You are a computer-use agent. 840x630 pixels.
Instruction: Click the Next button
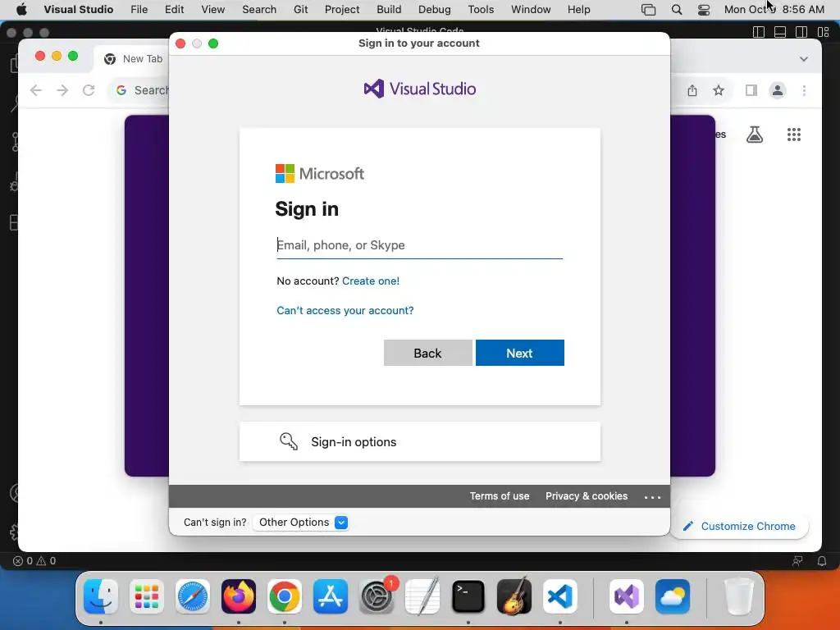519,353
